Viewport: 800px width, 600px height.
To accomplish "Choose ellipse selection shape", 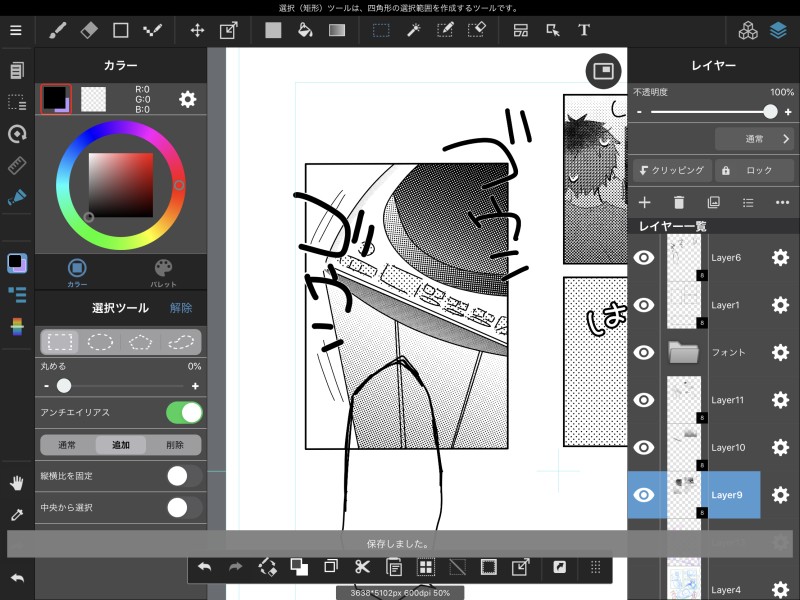I will (x=100, y=342).
